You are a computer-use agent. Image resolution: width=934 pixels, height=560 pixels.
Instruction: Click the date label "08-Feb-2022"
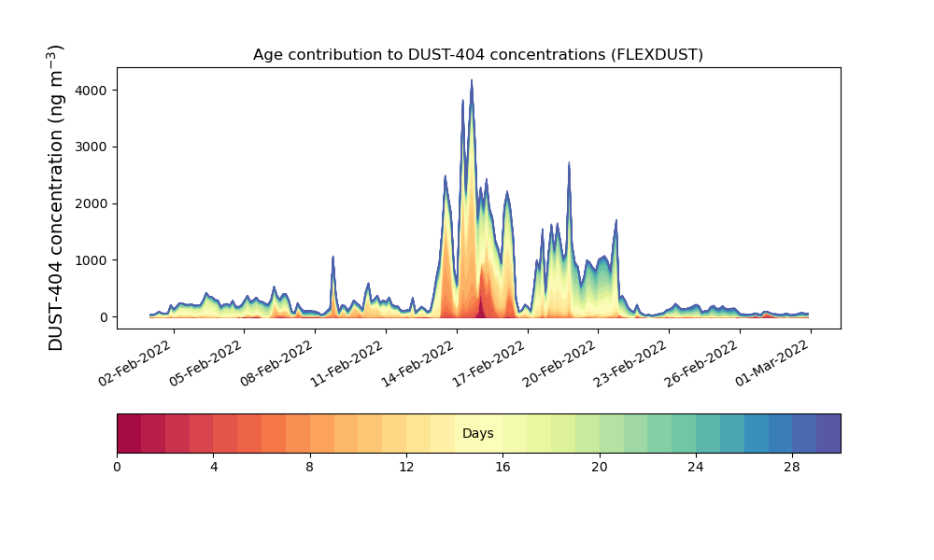point(276,364)
